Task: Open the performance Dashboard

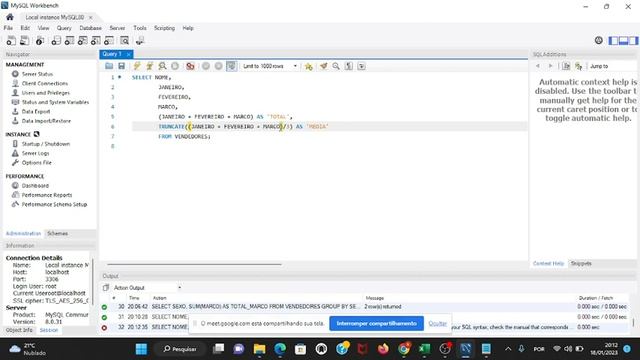Action: 35,185
